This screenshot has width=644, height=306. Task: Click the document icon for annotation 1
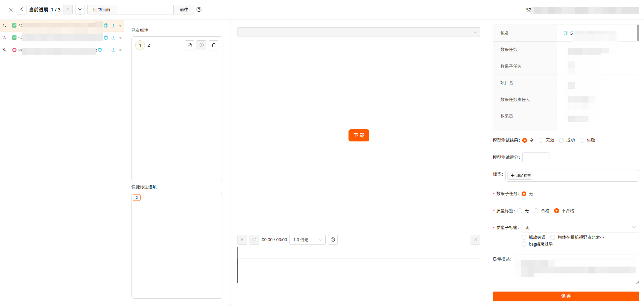(190, 45)
